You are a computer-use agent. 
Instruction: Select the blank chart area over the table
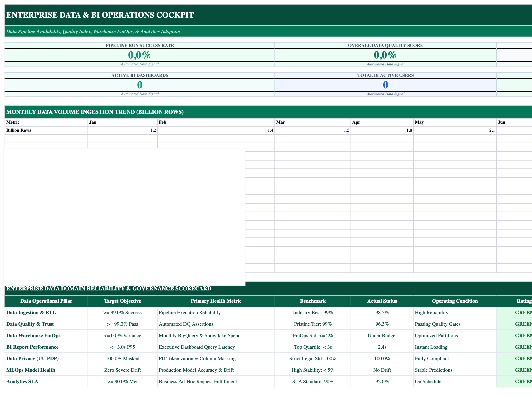(x=124, y=217)
